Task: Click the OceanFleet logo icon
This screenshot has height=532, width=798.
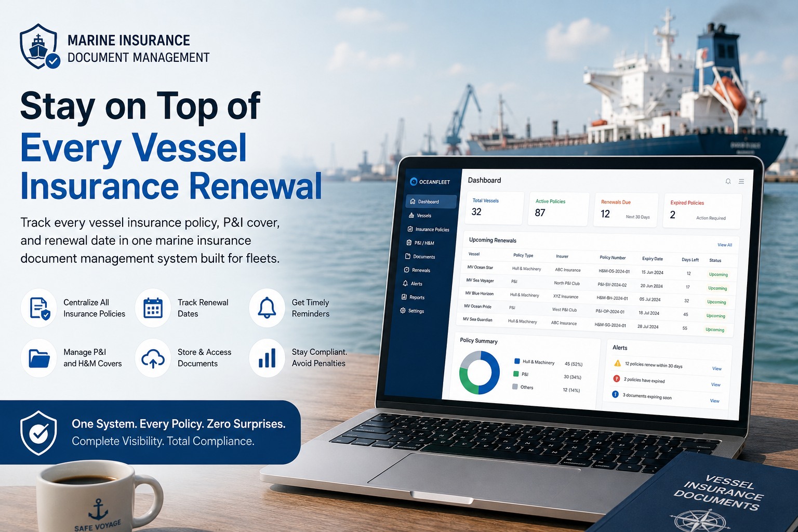Action: 414,181
